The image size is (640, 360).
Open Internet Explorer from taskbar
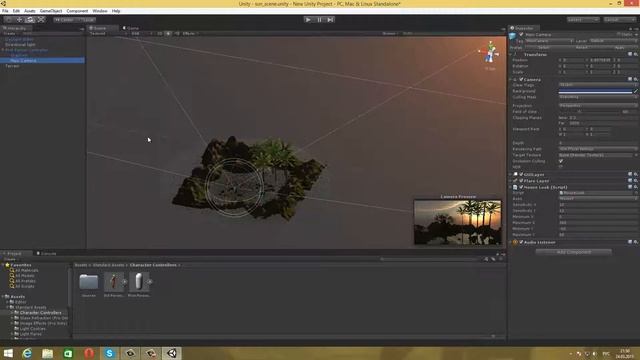pos(27,353)
